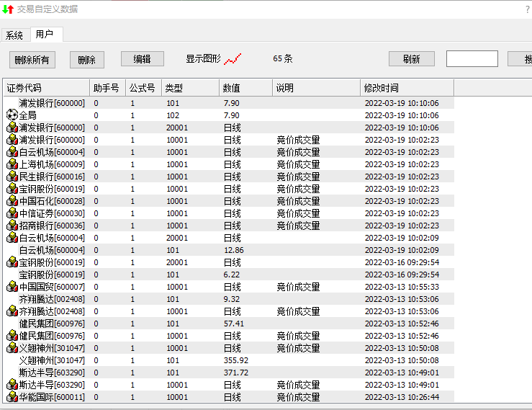Image resolution: width=532 pixels, height=410 pixels.
Task: Select the 全局 row
Action: pos(229,115)
